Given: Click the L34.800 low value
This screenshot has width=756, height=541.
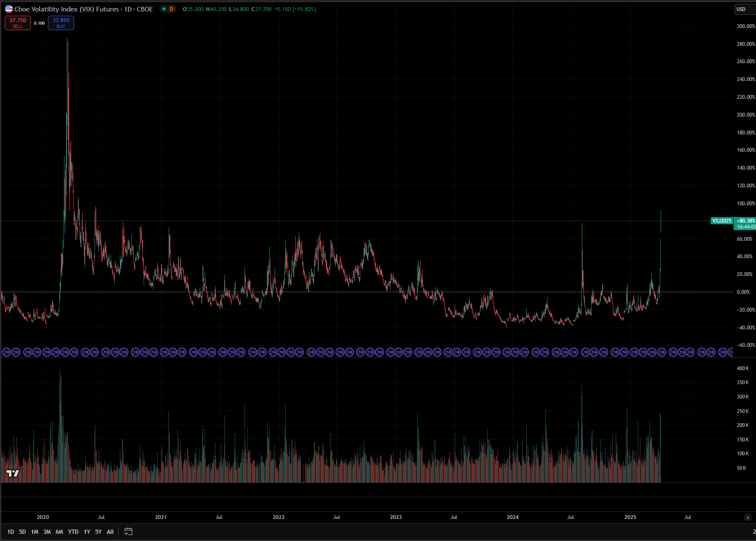Looking at the screenshot, I should (x=239, y=9).
